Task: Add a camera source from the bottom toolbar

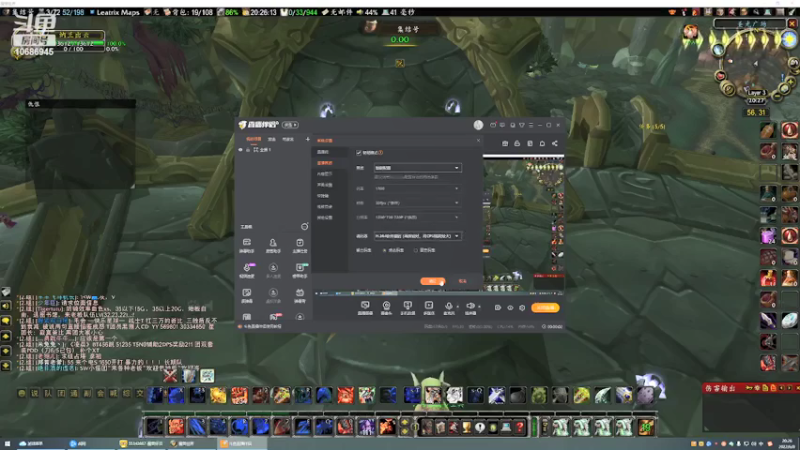Action: coord(386,308)
